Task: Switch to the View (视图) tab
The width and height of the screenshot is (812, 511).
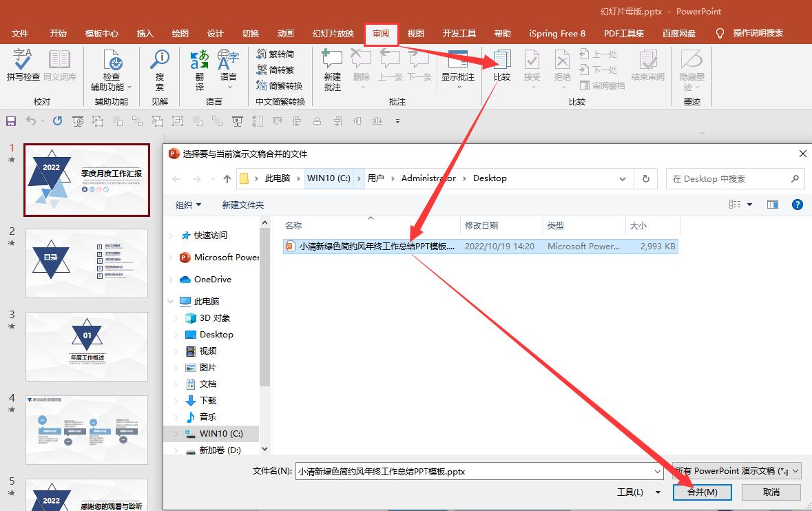Action: (x=415, y=33)
